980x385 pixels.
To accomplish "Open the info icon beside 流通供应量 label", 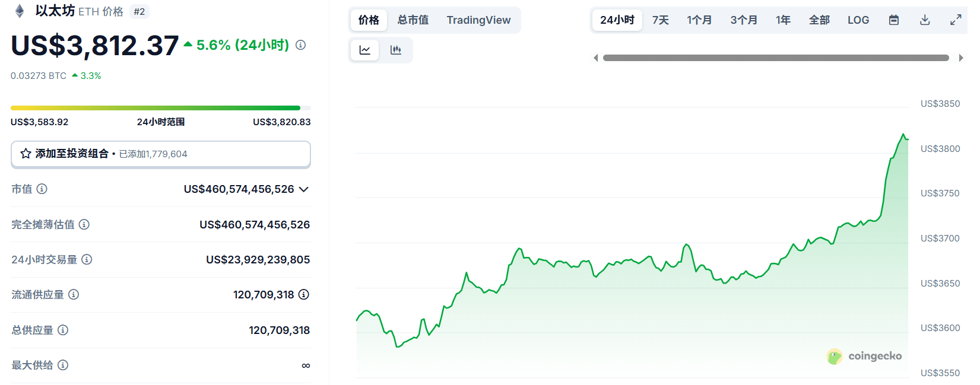I will tap(74, 294).
